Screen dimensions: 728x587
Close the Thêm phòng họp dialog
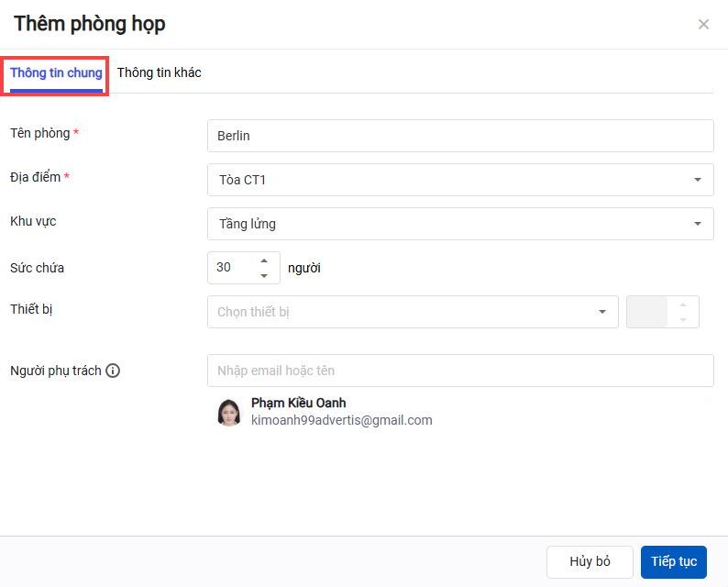703,25
